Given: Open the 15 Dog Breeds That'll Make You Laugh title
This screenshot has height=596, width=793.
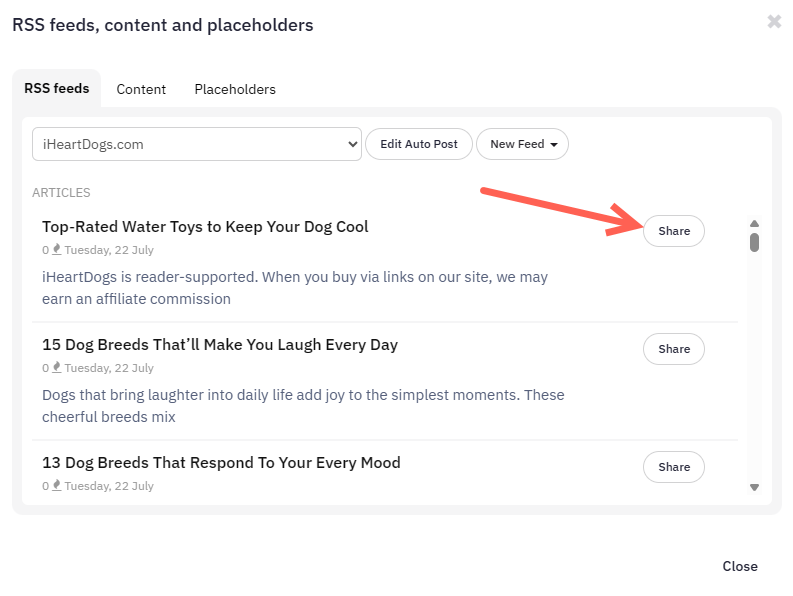Looking at the screenshot, I should pos(220,345).
